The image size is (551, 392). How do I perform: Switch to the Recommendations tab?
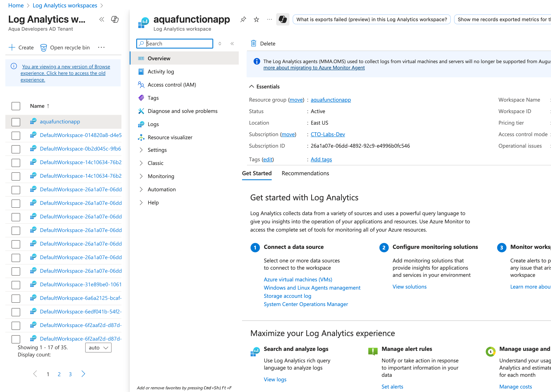click(x=305, y=173)
